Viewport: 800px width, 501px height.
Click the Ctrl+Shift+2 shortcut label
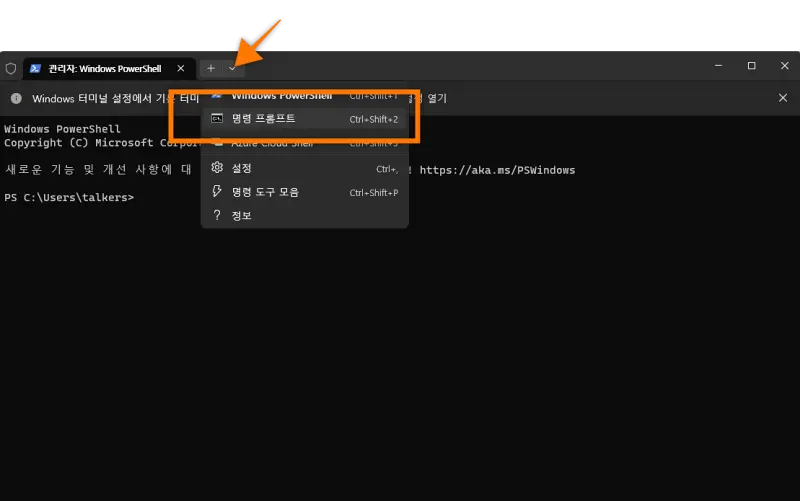[373, 119]
